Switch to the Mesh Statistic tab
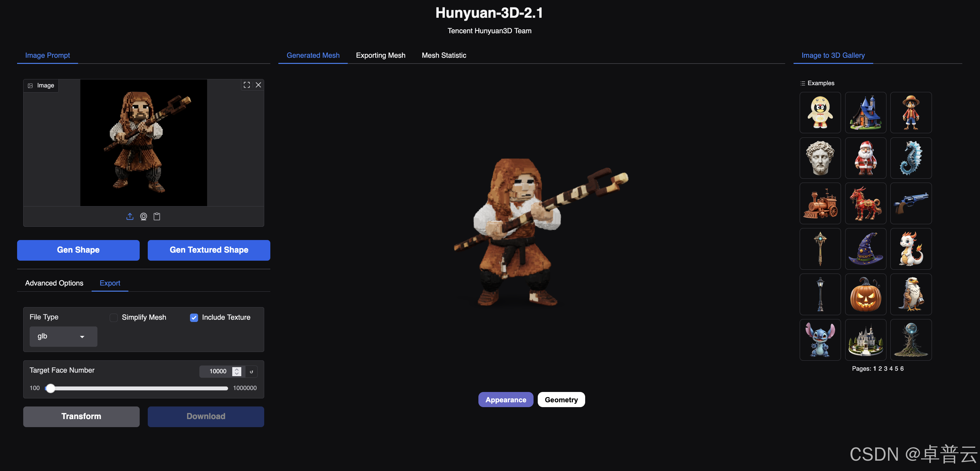Viewport: 980px width, 471px height. pyautogui.click(x=444, y=55)
